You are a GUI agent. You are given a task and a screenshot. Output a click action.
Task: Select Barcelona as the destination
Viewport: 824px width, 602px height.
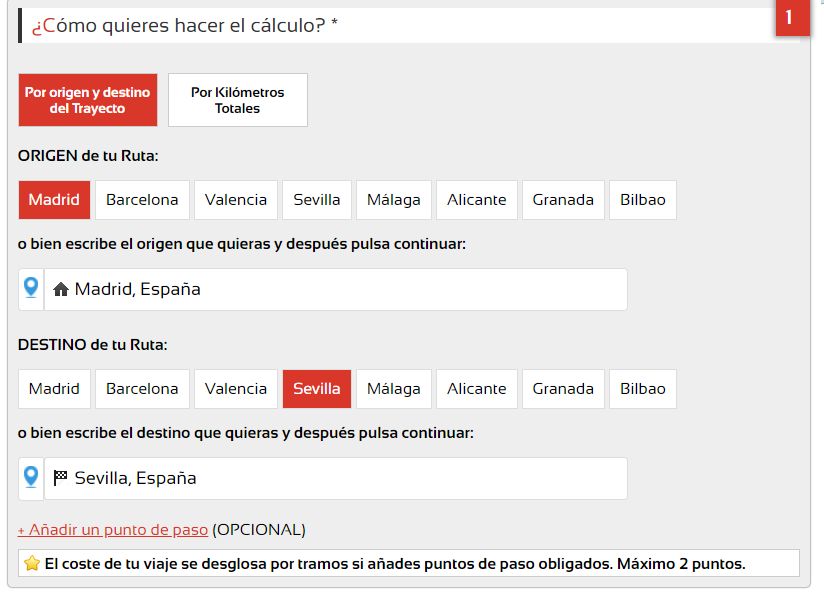pos(142,389)
